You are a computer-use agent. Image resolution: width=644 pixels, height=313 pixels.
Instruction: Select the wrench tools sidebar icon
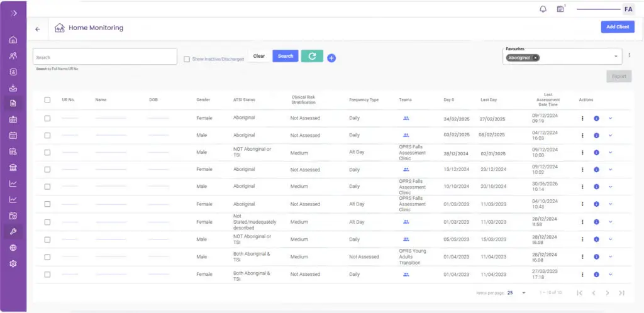tap(13, 231)
